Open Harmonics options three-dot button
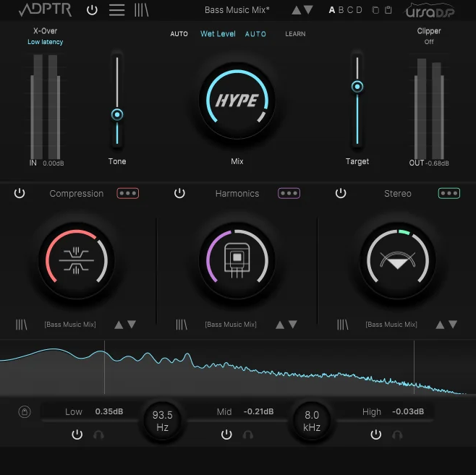This screenshot has width=476, height=475. (x=289, y=193)
